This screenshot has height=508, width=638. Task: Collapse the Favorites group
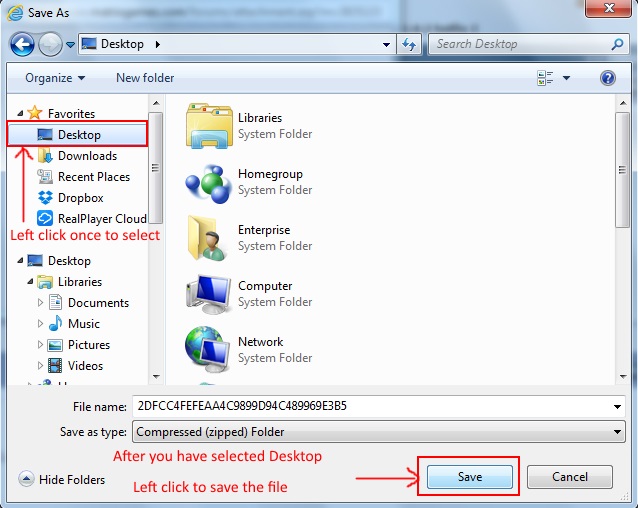pyautogui.click(x=20, y=113)
